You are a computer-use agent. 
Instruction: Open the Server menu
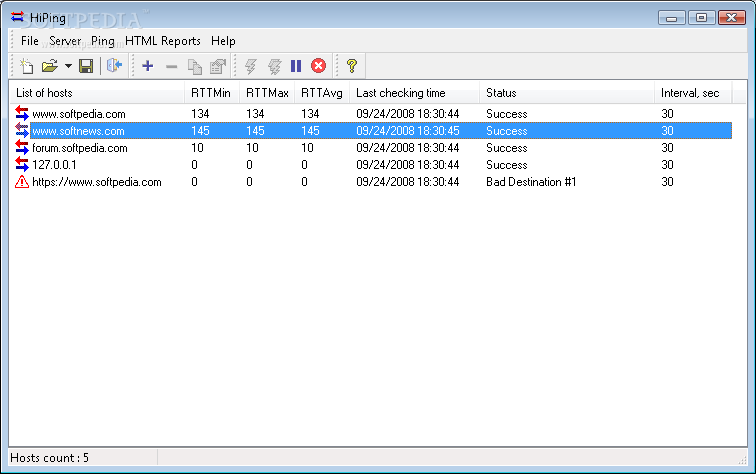pyautogui.click(x=65, y=41)
